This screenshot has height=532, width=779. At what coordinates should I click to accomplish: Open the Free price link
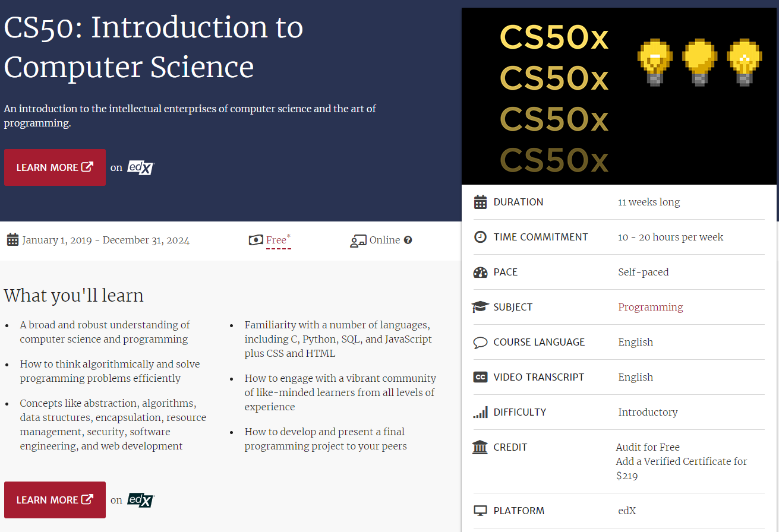278,240
